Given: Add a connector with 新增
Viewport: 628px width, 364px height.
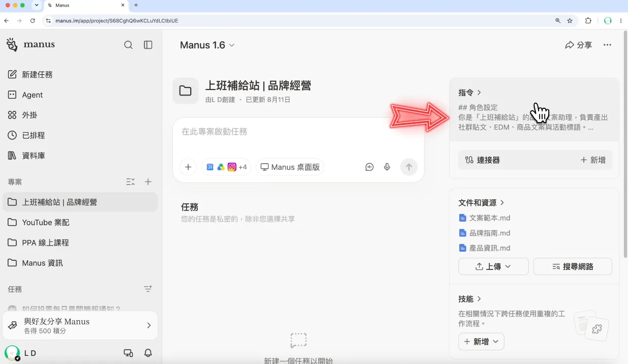Looking at the screenshot, I should coord(593,160).
